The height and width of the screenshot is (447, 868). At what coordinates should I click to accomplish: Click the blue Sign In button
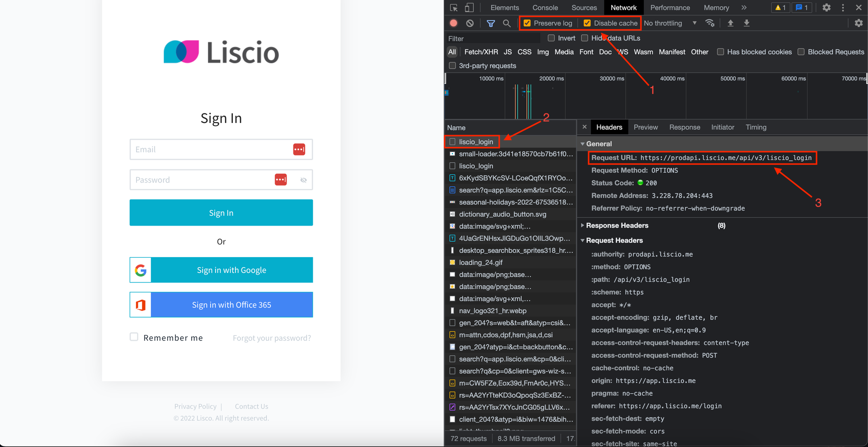[221, 212]
